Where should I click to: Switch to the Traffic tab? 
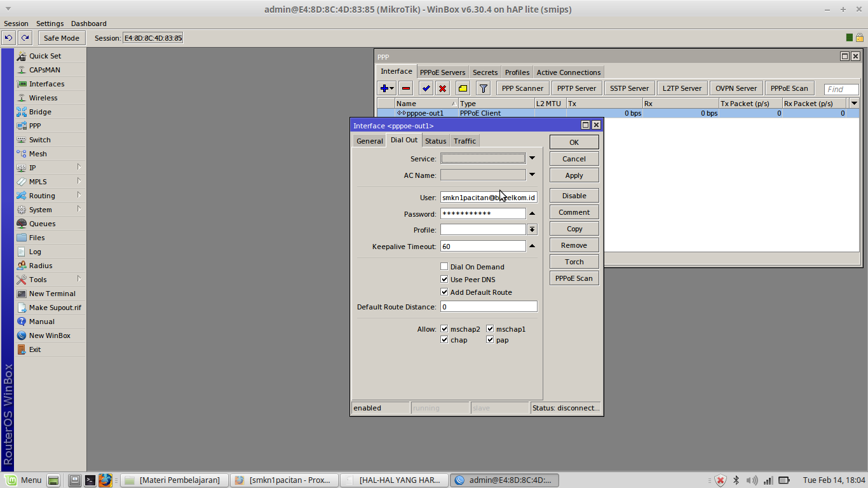click(x=465, y=141)
